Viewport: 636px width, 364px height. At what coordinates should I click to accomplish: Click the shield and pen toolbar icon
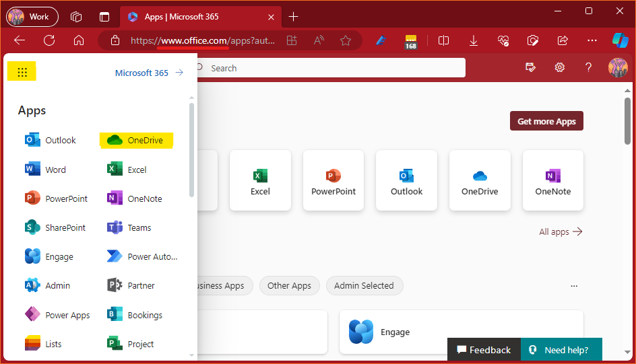(532, 40)
